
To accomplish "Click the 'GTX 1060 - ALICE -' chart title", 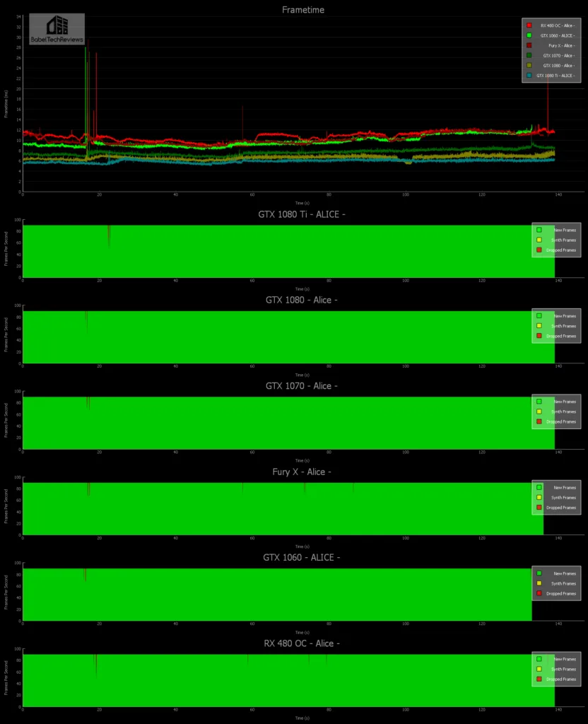I will pyautogui.click(x=302, y=558).
